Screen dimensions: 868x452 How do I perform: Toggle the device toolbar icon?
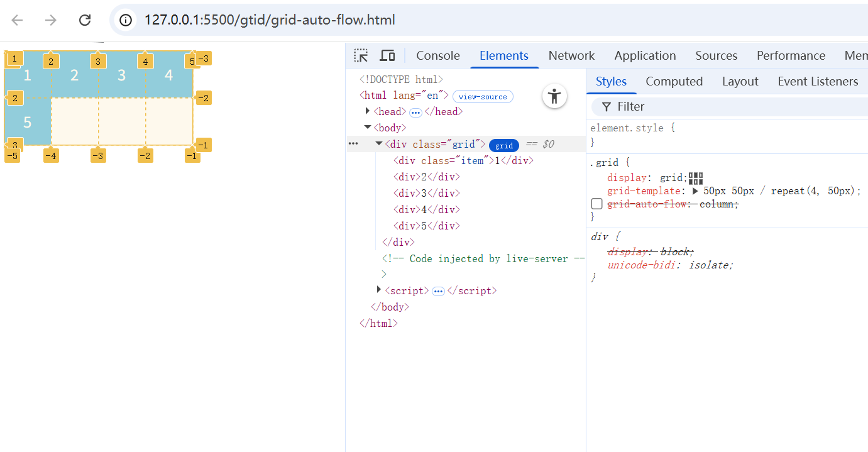(x=387, y=55)
